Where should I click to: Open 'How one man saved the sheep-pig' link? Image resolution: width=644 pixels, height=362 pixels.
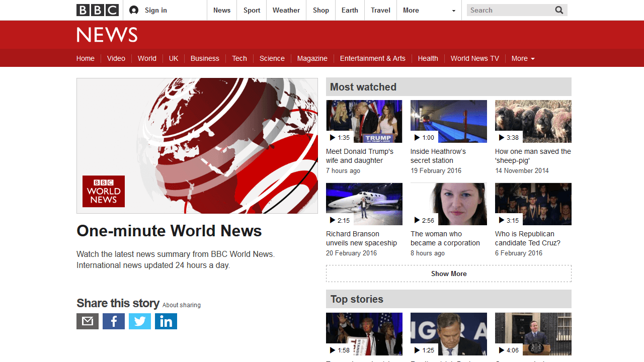pos(533,156)
